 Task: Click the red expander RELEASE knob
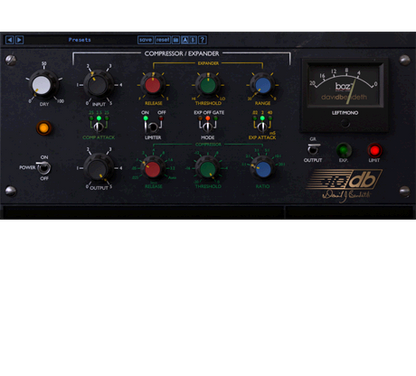point(153,85)
